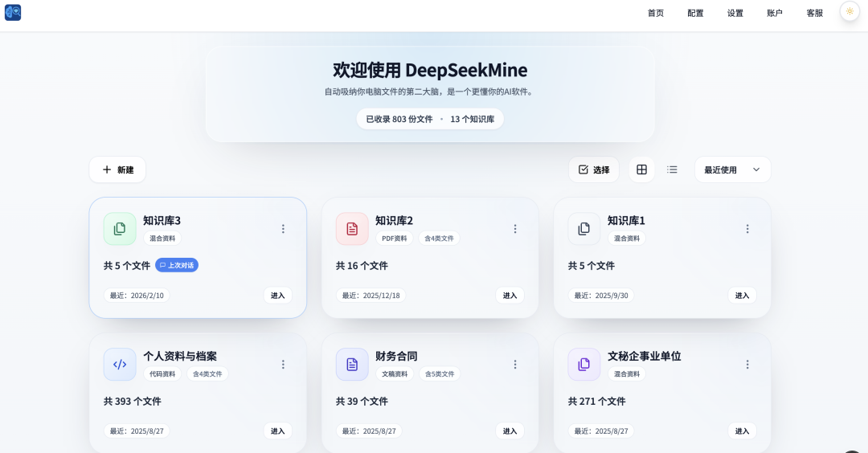868x453 pixels.
Task: Open the 首页 menu item
Action: click(656, 14)
